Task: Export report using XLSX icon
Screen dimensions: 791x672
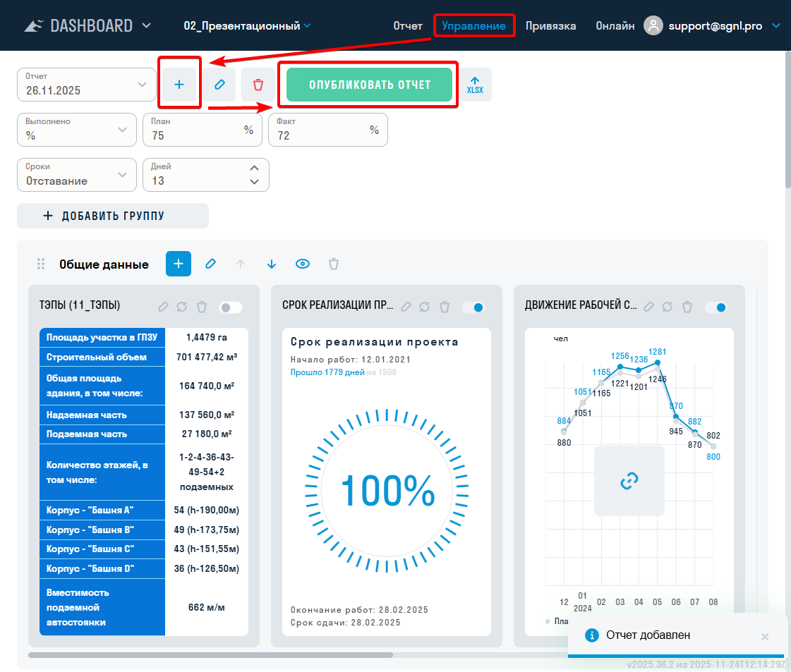Action: 475,85
